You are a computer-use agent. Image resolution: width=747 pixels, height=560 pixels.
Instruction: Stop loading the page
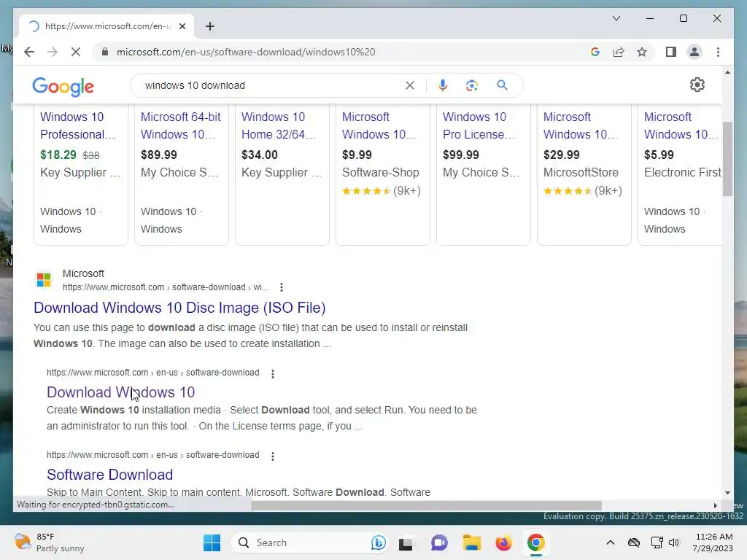click(x=76, y=52)
